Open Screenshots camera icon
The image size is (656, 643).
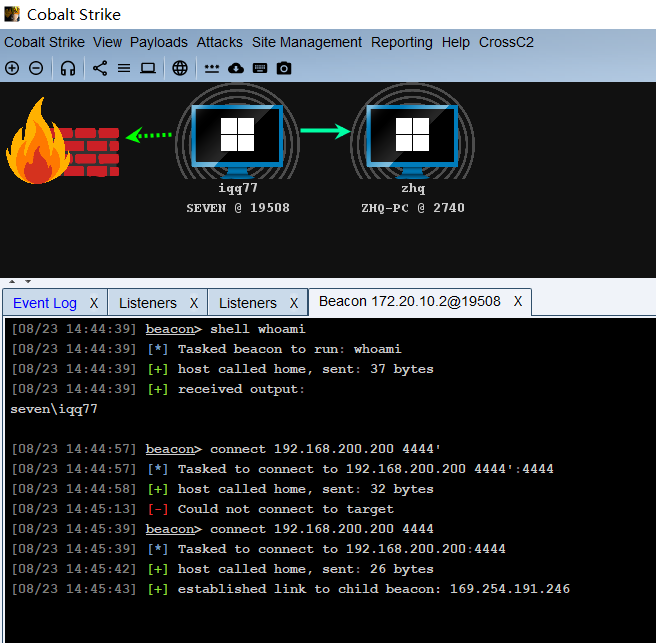pyautogui.click(x=284, y=68)
